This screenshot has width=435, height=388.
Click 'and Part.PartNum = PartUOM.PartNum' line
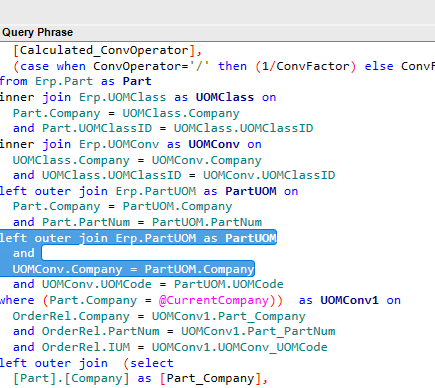tap(137, 222)
